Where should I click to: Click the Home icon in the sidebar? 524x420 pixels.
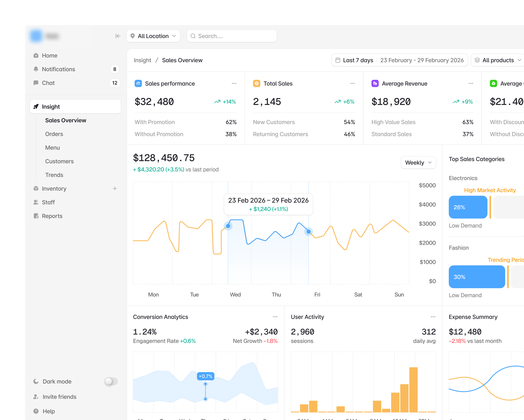(x=36, y=55)
